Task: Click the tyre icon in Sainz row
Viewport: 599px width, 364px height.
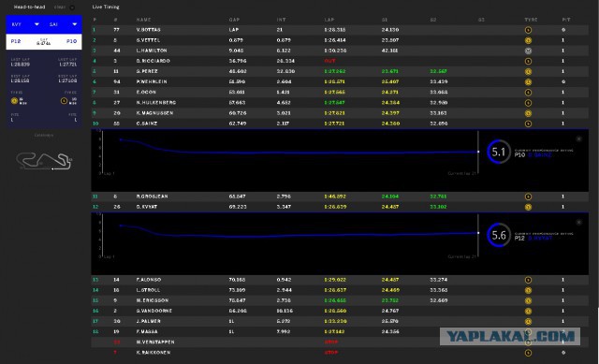Action: (528, 124)
